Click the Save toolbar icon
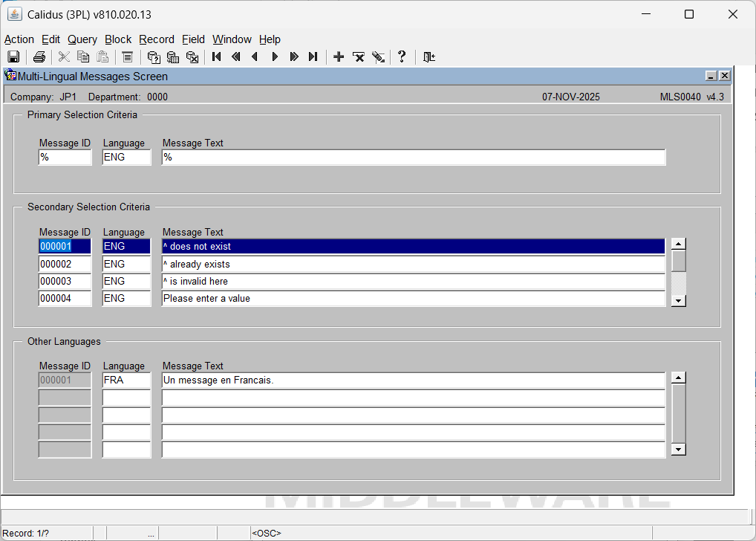This screenshot has height=541, width=756. [13, 57]
